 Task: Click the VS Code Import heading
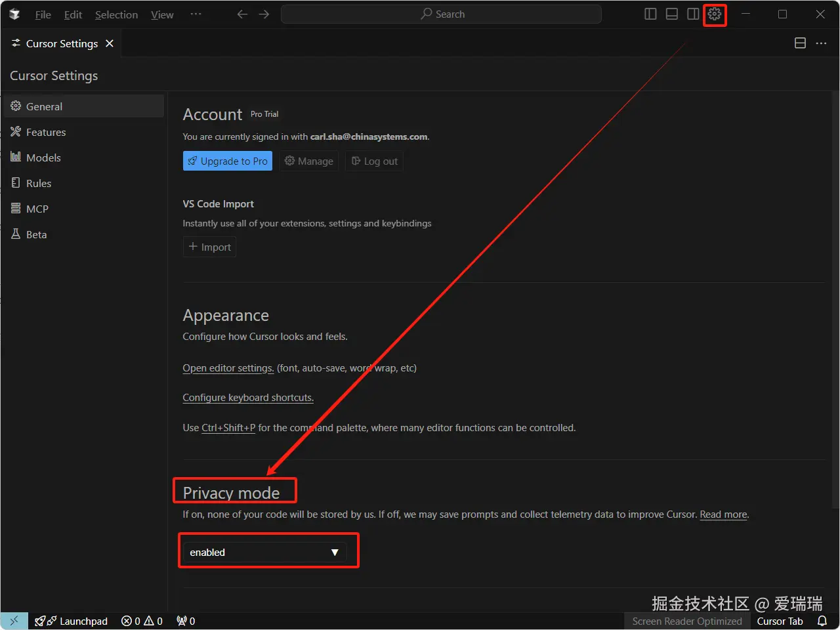click(218, 204)
